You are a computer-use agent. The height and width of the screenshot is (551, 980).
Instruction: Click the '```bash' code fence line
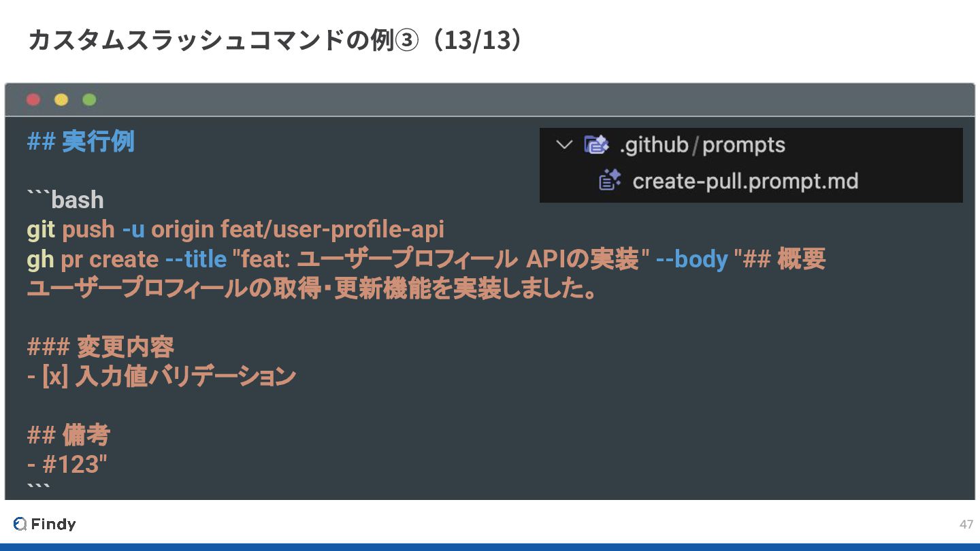[x=65, y=199]
